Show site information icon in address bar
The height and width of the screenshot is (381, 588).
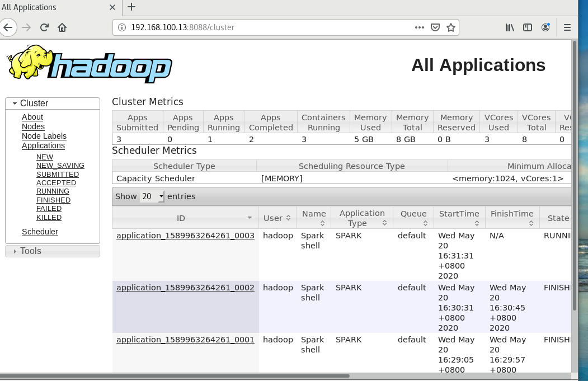(x=122, y=27)
